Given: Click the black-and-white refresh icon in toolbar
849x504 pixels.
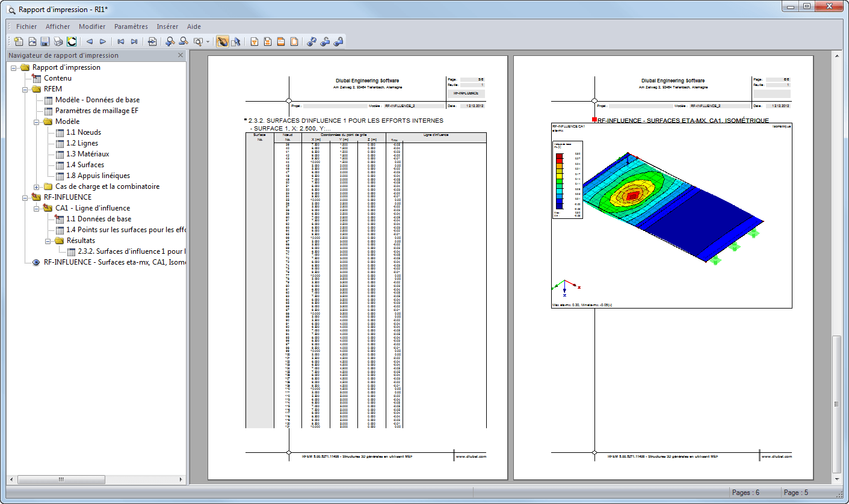Looking at the screenshot, I should (x=72, y=41).
